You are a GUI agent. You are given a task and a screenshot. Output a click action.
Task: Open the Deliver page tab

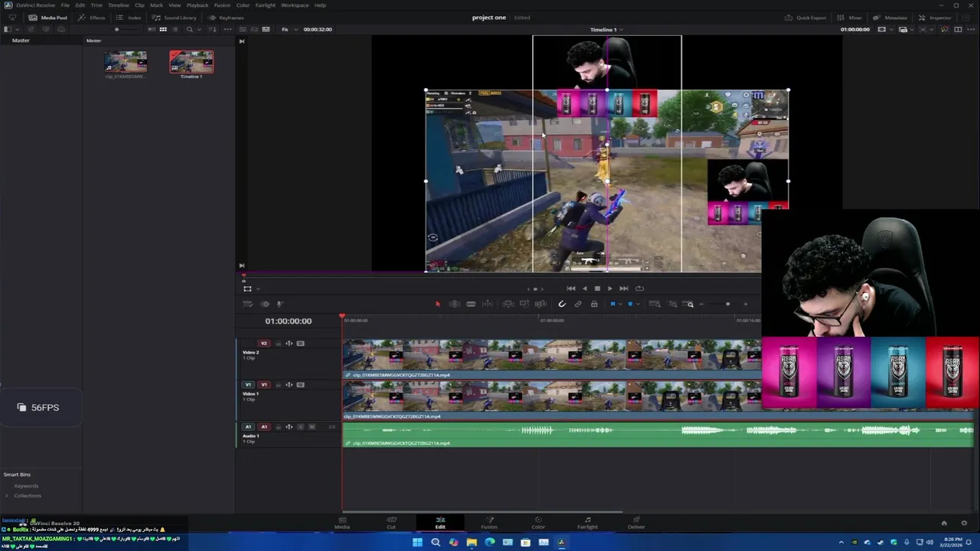click(636, 523)
